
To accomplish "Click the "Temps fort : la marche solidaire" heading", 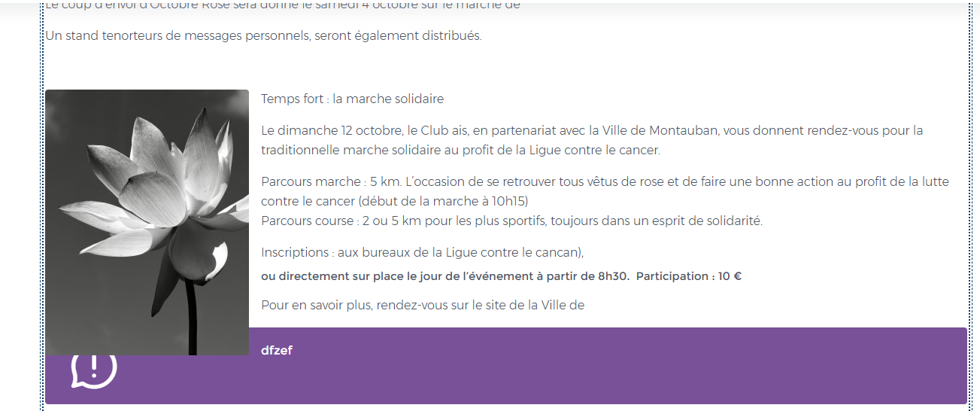I will pyautogui.click(x=352, y=99).
